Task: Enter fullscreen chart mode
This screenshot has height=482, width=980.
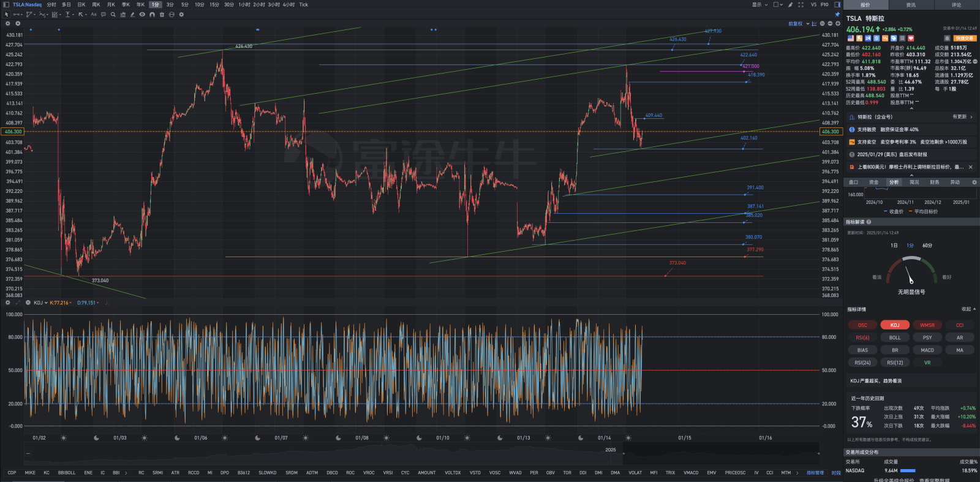Action: point(801,4)
